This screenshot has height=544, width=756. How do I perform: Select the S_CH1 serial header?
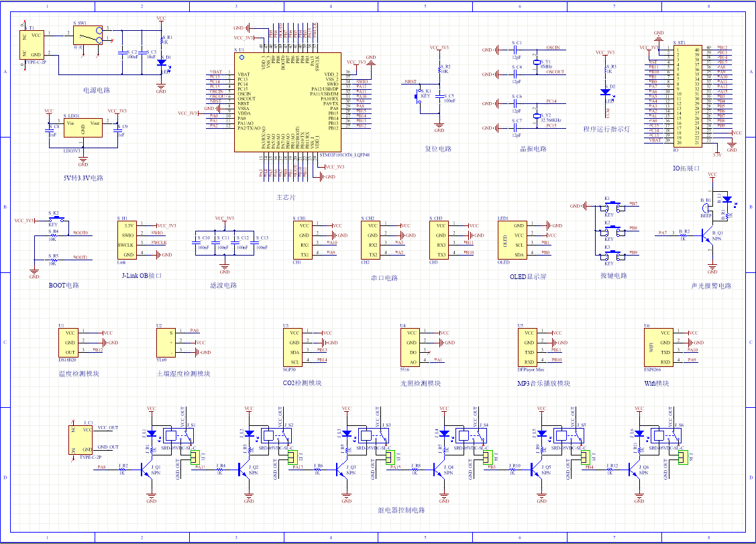pyautogui.click(x=303, y=240)
